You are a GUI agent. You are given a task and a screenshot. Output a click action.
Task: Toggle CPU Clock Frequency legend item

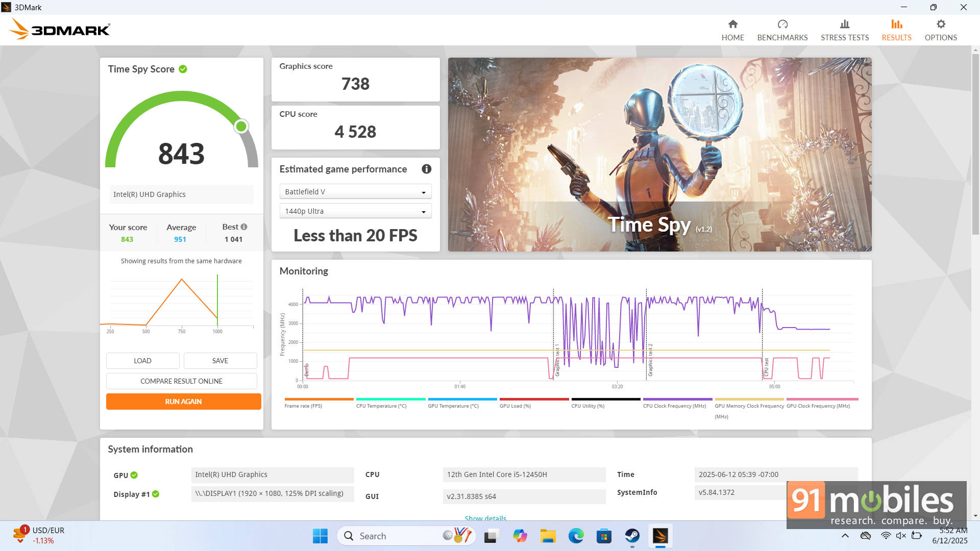click(x=677, y=403)
